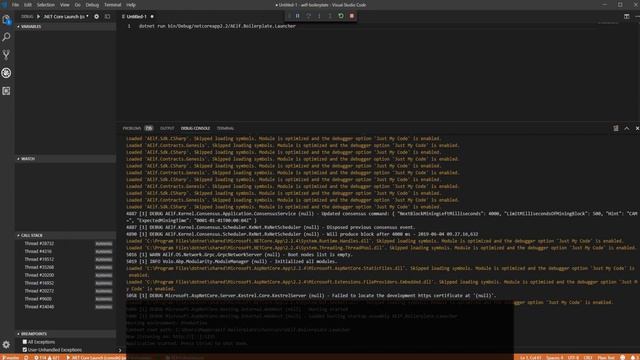The image size is (640, 360).
Task: Select .NET Core Launch configuration dropdown
Action: 66,17
